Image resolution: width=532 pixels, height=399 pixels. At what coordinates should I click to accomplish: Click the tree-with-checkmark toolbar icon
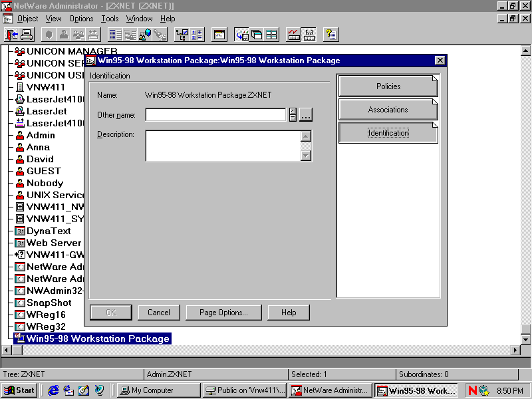pos(182,35)
